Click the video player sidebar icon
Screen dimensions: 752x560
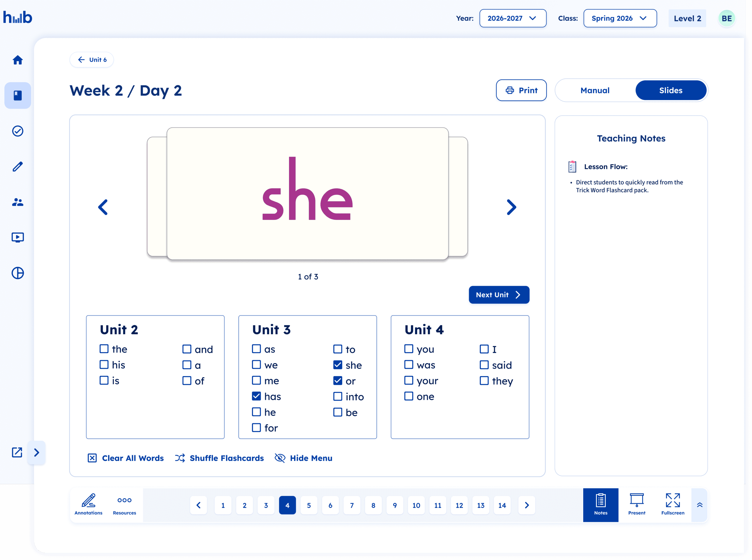[x=18, y=237]
